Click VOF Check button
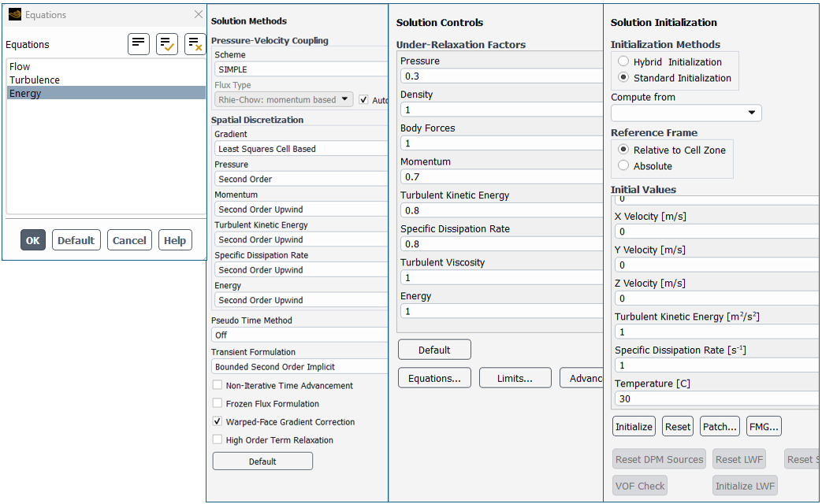 [x=640, y=486]
